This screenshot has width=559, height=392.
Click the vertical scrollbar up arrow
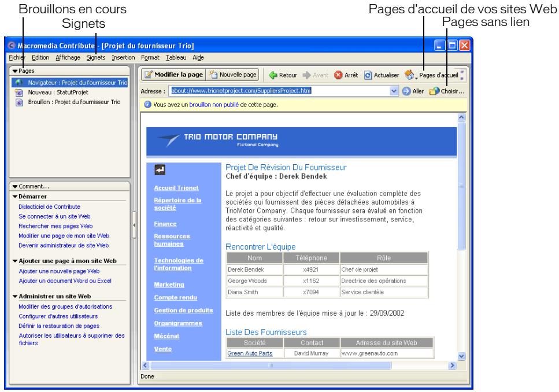coord(461,117)
